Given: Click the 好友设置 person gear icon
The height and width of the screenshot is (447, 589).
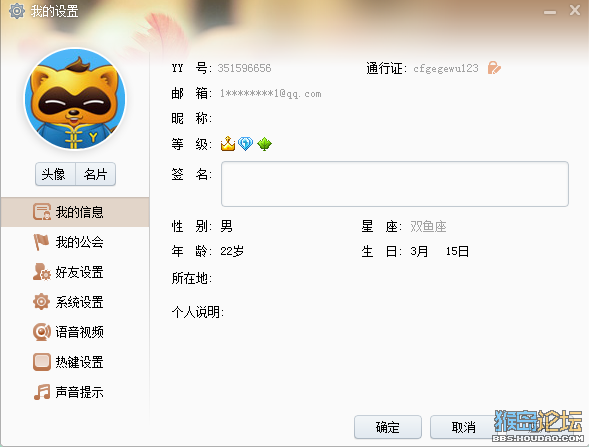Looking at the screenshot, I should [x=41, y=272].
